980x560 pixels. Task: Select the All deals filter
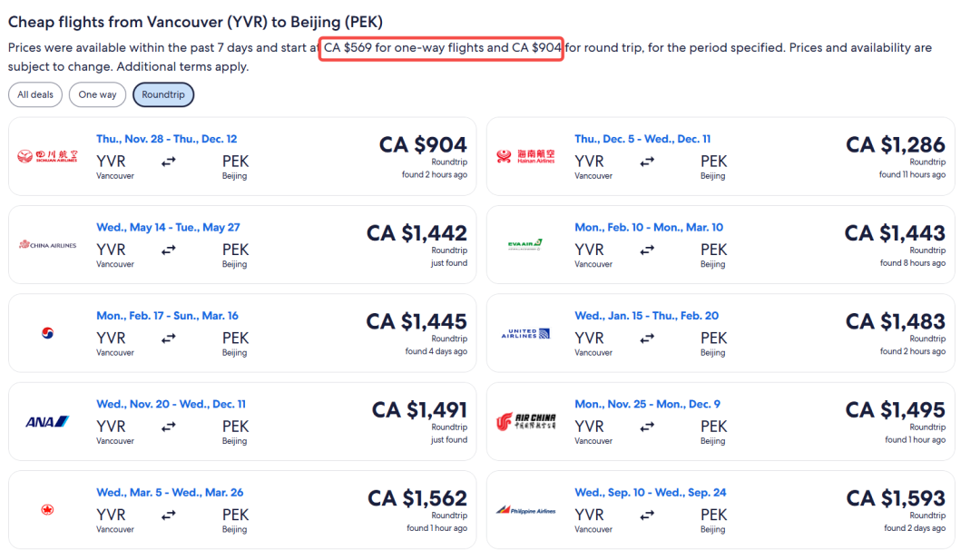[x=35, y=95]
